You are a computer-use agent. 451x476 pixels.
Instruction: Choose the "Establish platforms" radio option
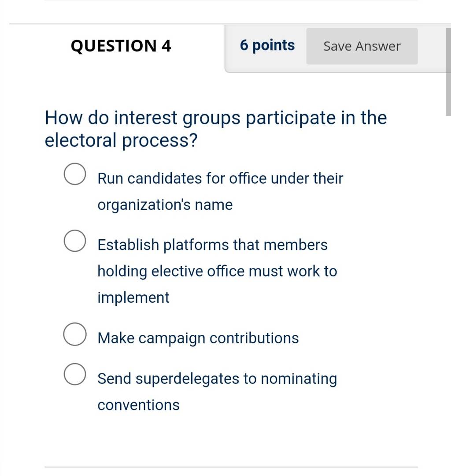pos(74,241)
